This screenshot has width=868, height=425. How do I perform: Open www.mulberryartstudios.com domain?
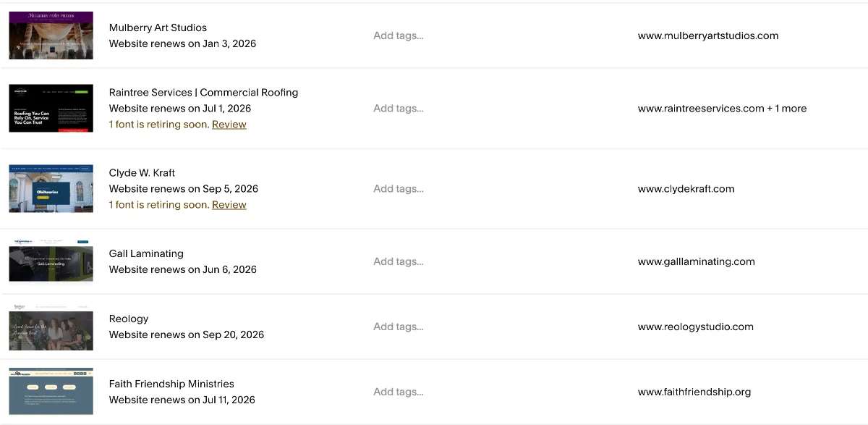pyautogui.click(x=708, y=35)
